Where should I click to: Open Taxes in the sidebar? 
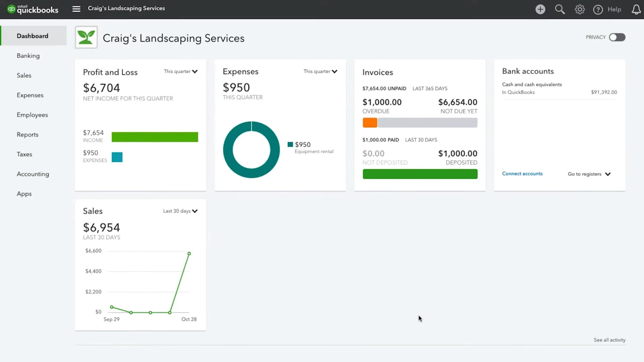[x=24, y=154]
